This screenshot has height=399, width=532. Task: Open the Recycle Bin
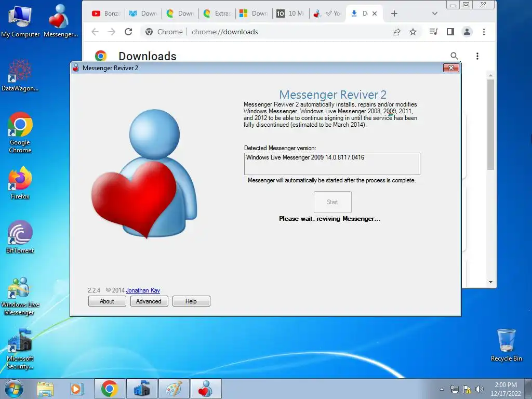(x=506, y=345)
